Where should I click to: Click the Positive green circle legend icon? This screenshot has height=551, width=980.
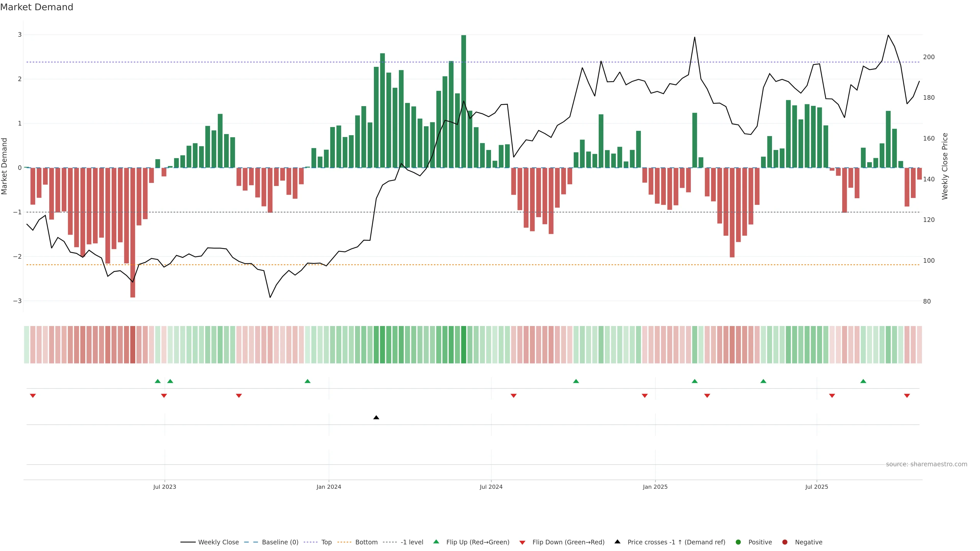[x=738, y=542]
